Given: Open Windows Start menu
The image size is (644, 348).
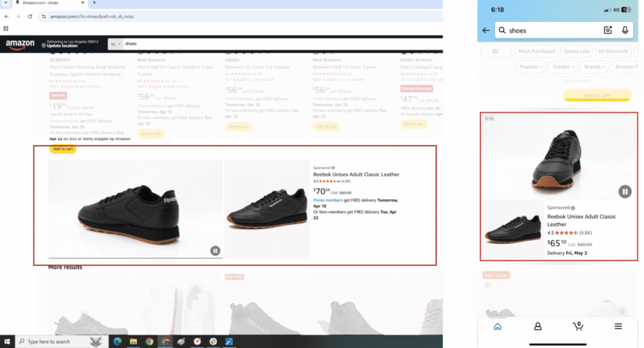Looking at the screenshot, I should (x=7, y=342).
